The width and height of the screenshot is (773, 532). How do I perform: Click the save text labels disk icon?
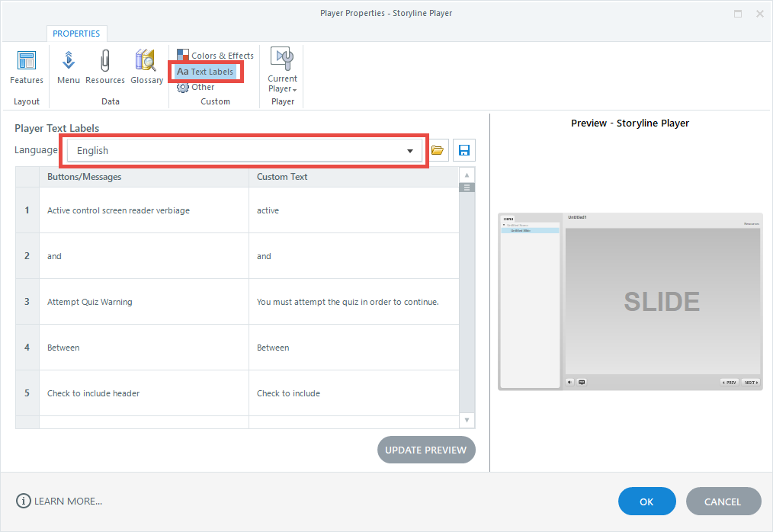463,150
